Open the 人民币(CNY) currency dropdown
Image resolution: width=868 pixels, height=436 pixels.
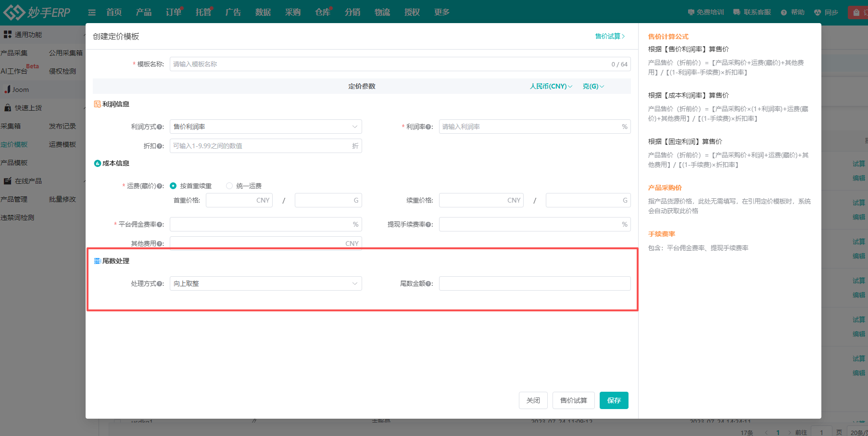(x=550, y=86)
